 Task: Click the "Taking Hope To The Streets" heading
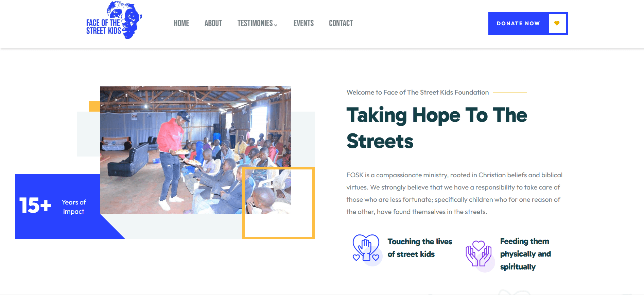coord(436,128)
